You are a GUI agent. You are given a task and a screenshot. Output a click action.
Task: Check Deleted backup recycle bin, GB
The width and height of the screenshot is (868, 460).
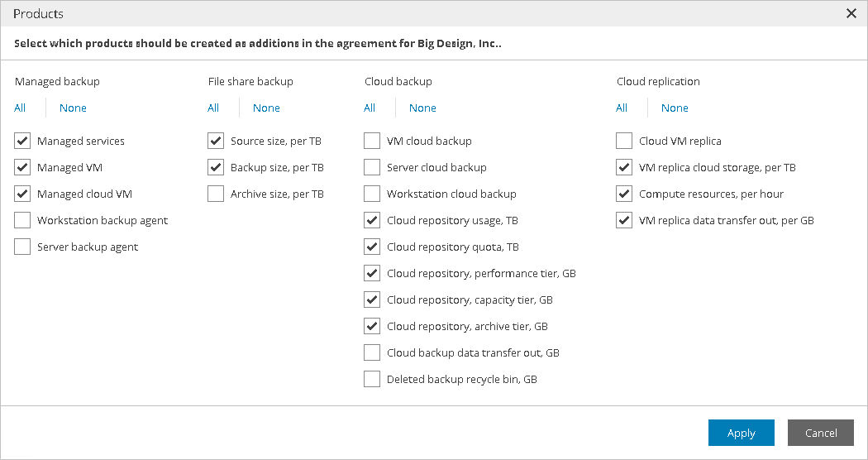coord(372,379)
